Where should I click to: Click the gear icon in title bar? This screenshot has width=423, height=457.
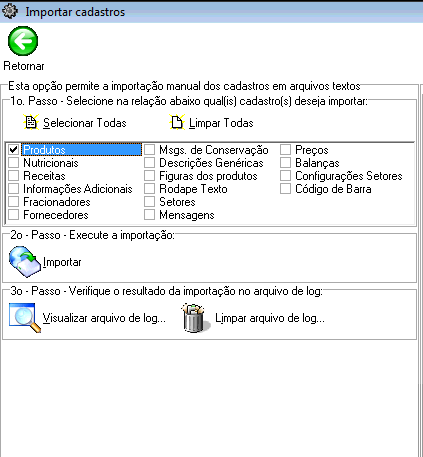pos(10,11)
